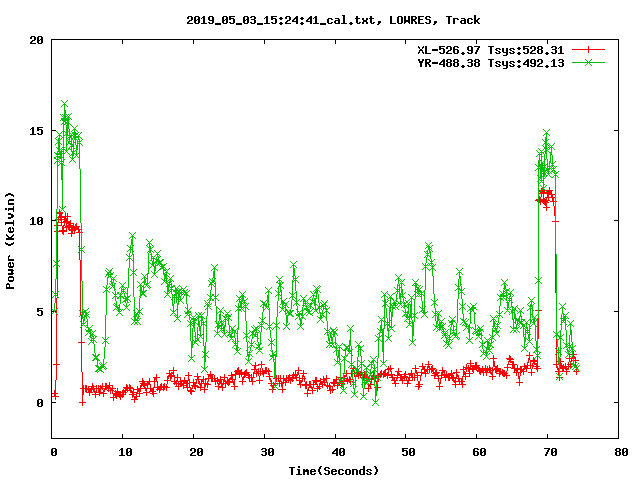The height and width of the screenshot is (480, 640).
Task: Select the legend entry 'YR-488.38 Tsys:492.13'
Action: (x=491, y=63)
